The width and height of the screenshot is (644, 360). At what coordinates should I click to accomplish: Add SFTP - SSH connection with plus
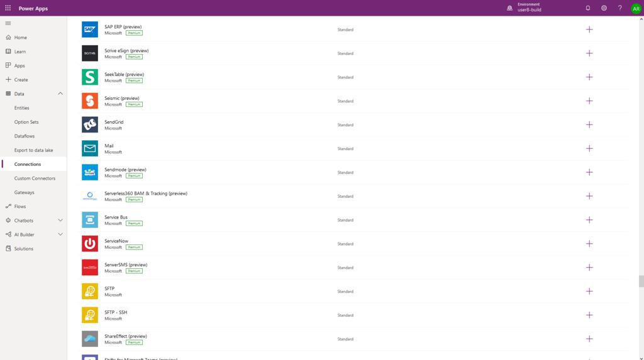(x=589, y=315)
